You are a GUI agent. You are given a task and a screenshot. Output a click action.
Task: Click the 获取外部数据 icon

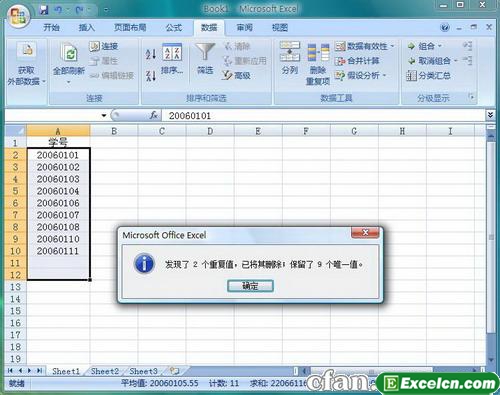pyautogui.click(x=27, y=50)
